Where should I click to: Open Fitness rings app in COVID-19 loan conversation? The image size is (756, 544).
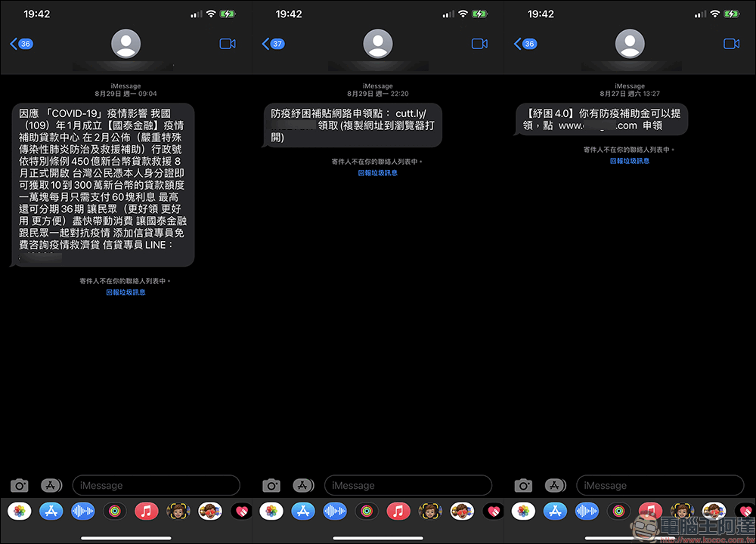pos(115,511)
